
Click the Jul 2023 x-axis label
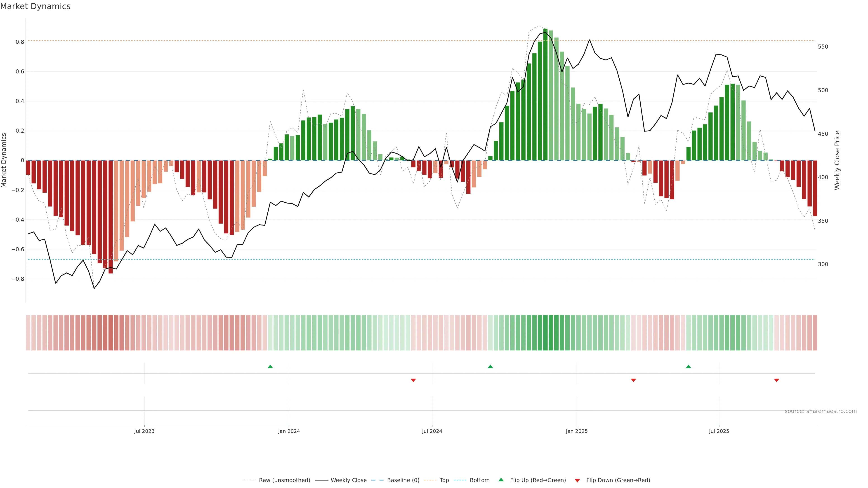144,431
